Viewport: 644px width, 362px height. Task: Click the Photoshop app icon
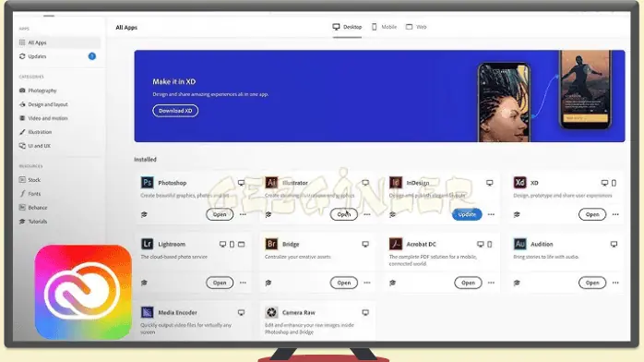tap(147, 183)
